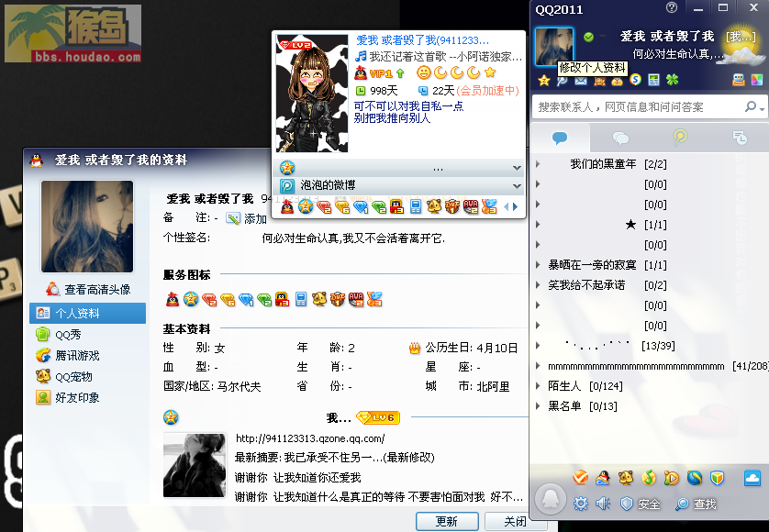Image resolution: width=769 pixels, height=532 pixels.
Task: Click green diamond service icon in profile window
Action: (x=264, y=299)
